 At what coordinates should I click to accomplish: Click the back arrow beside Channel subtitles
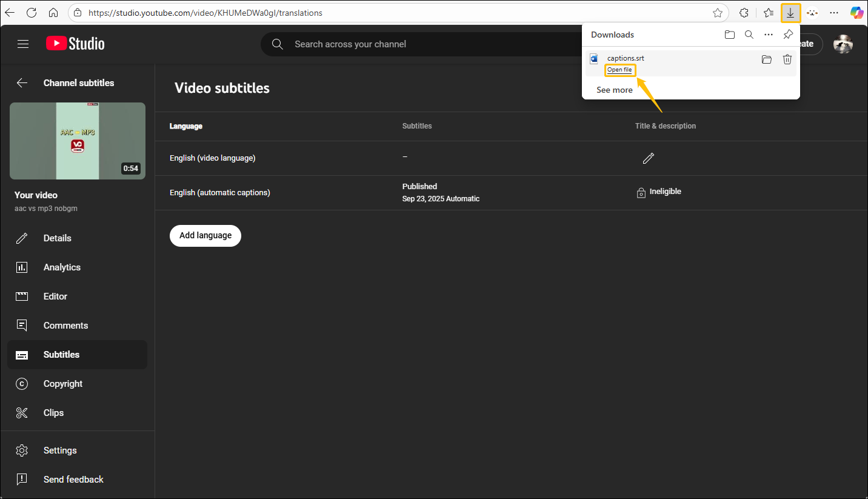pos(22,83)
